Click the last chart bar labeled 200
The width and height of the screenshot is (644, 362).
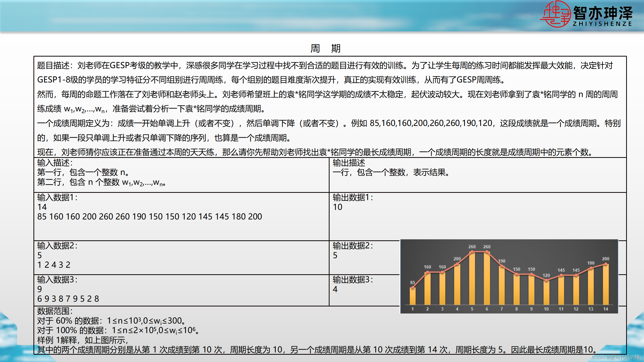pyautogui.click(x=606, y=284)
